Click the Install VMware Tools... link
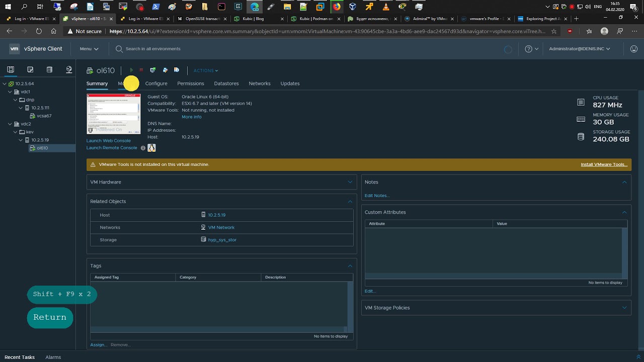 pos(604,164)
